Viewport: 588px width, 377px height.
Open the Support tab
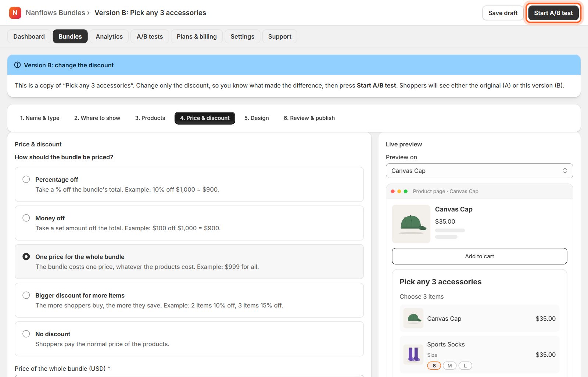tap(280, 36)
